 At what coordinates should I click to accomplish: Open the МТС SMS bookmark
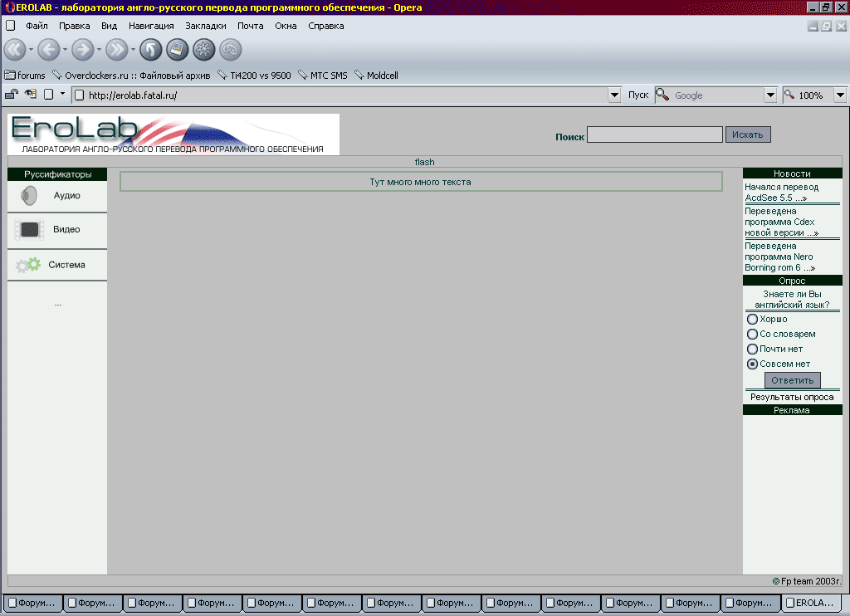pyautogui.click(x=323, y=76)
